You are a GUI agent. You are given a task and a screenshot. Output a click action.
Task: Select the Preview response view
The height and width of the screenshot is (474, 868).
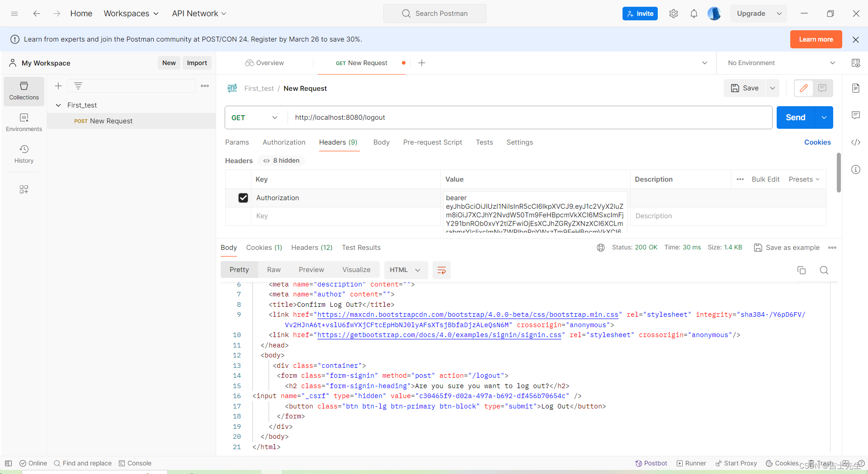(x=311, y=270)
